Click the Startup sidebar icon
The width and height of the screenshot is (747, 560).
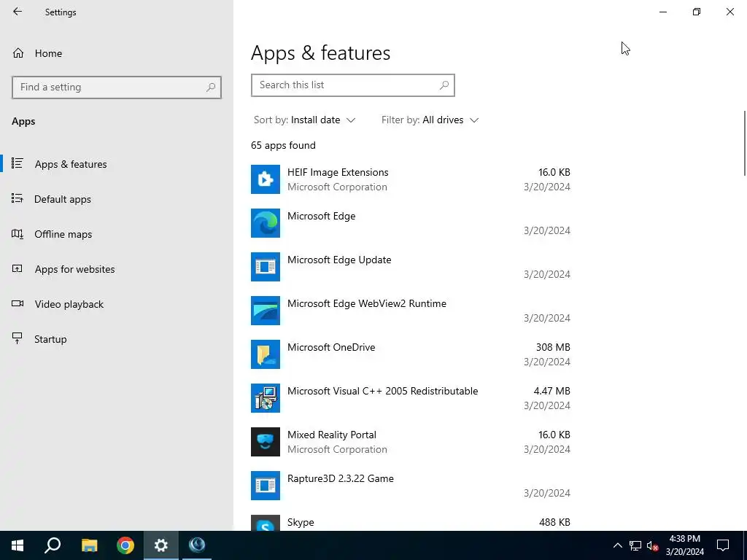[x=18, y=338]
